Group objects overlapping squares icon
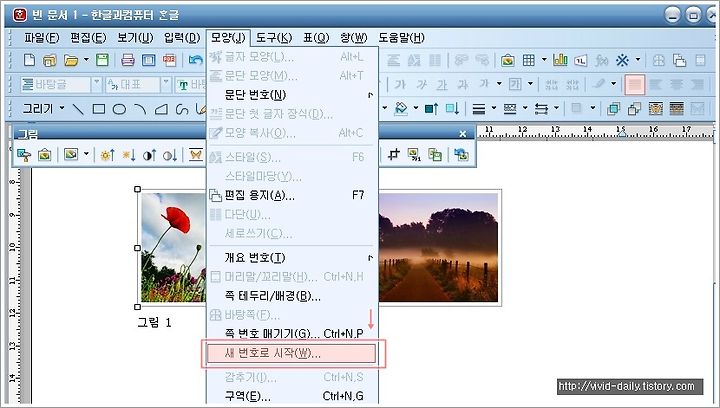The image size is (720, 408). coord(613,109)
